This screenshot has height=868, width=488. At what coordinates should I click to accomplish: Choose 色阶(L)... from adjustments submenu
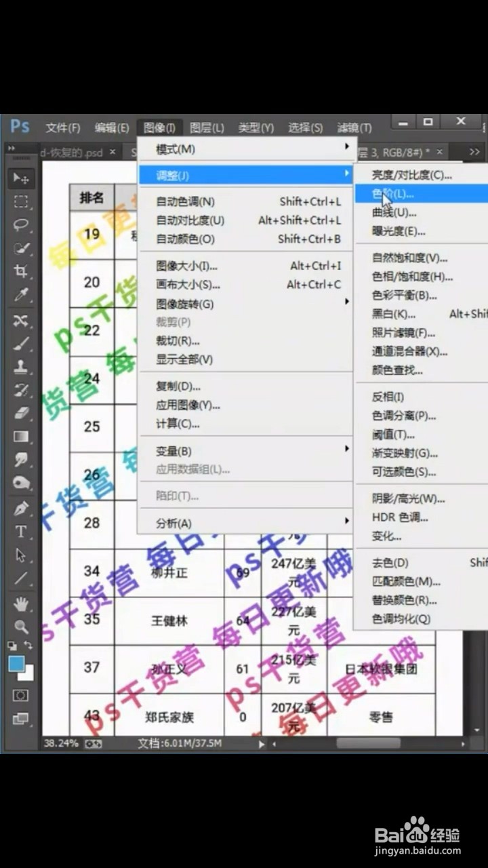click(421, 194)
